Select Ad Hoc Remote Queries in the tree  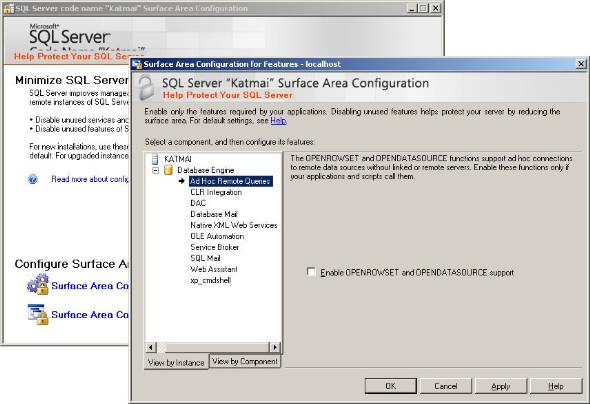point(230,181)
